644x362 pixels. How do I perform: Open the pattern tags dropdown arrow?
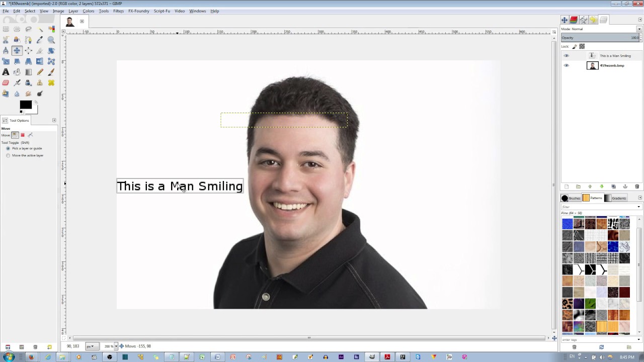[639, 339]
